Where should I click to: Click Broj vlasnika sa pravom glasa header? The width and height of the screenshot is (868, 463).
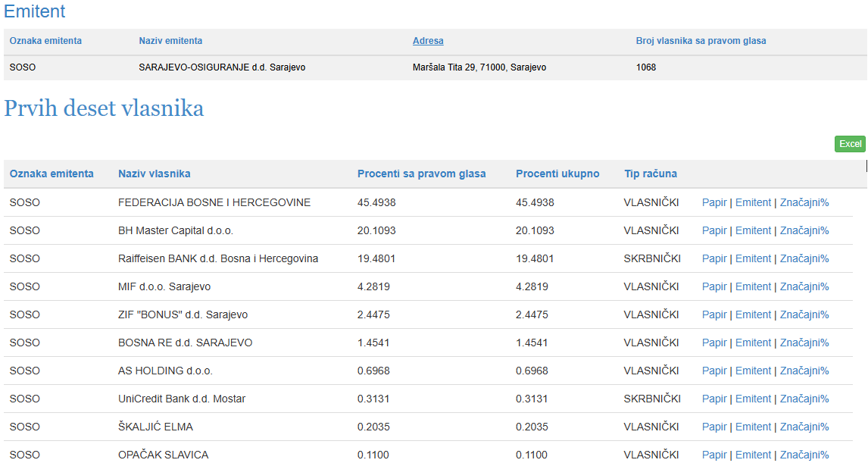[701, 41]
